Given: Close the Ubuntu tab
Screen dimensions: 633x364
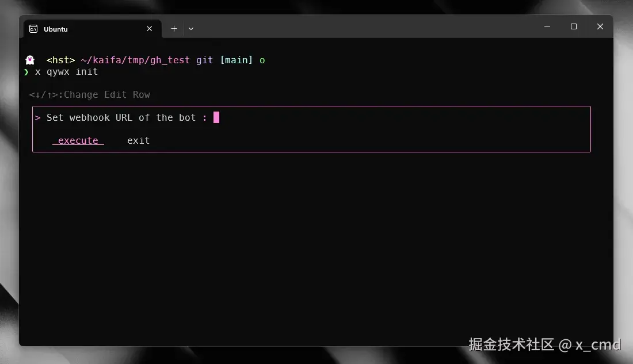Looking at the screenshot, I should coord(149,29).
